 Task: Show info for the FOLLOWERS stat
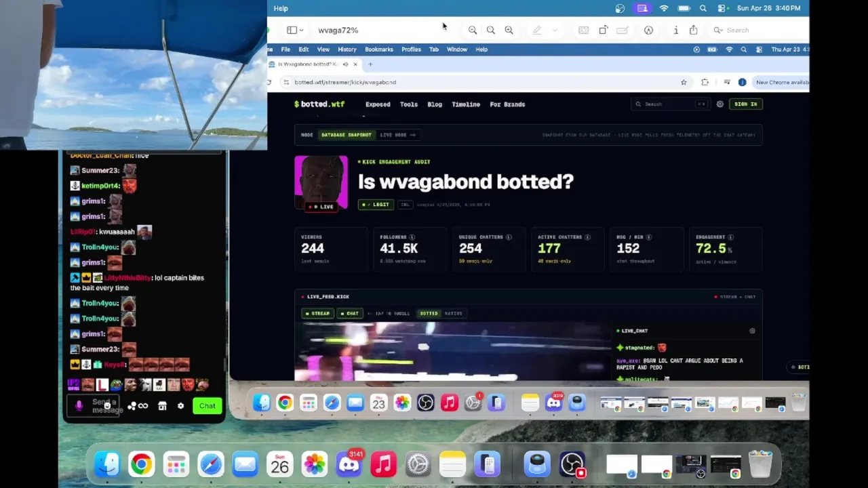click(412, 237)
